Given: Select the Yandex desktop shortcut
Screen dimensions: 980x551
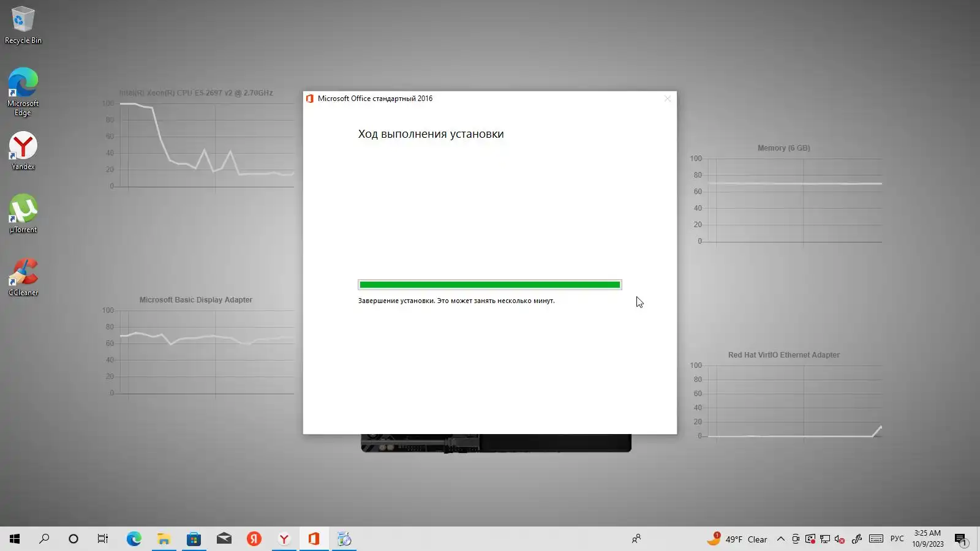Looking at the screenshot, I should (23, 151).
